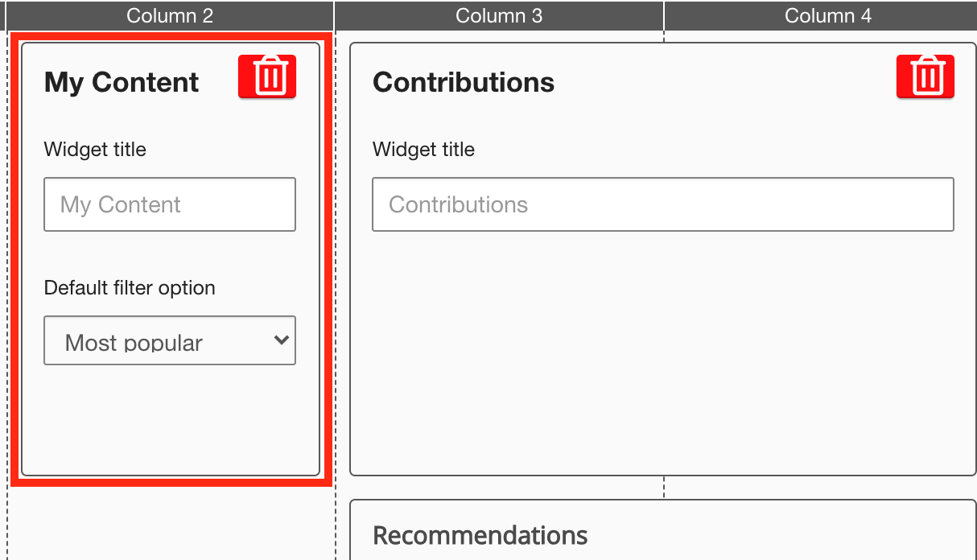Click the chevron arrow beside Most popular
977x560 pixels.
(281, 340)
